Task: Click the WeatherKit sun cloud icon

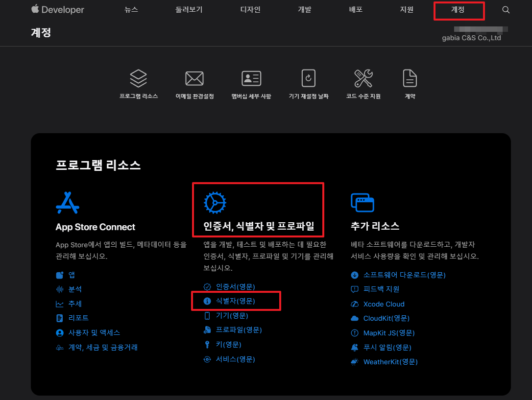Action: tap(355, 362)
